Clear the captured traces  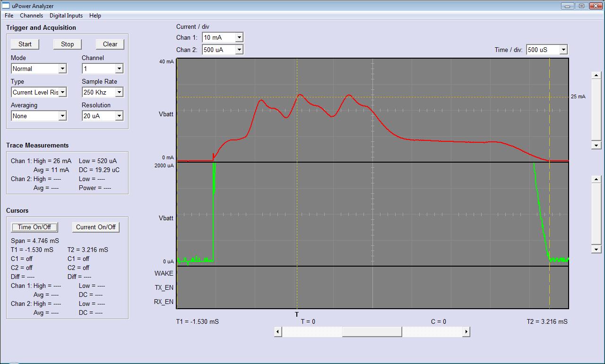(110, 44)
